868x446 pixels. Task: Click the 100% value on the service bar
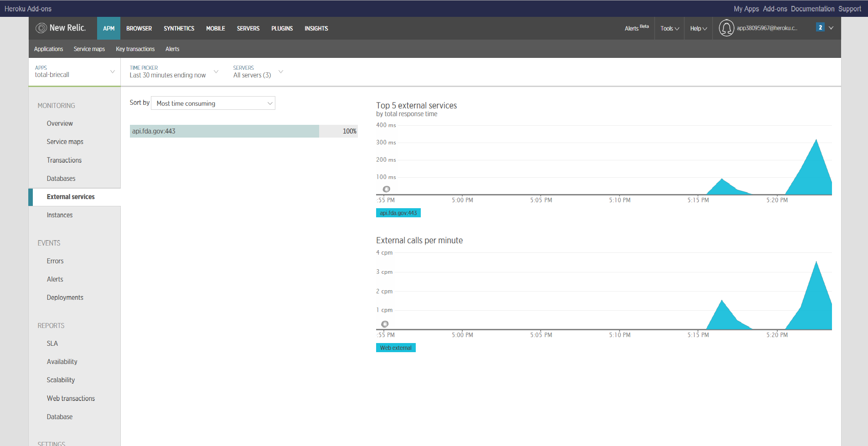coord(350,131)
